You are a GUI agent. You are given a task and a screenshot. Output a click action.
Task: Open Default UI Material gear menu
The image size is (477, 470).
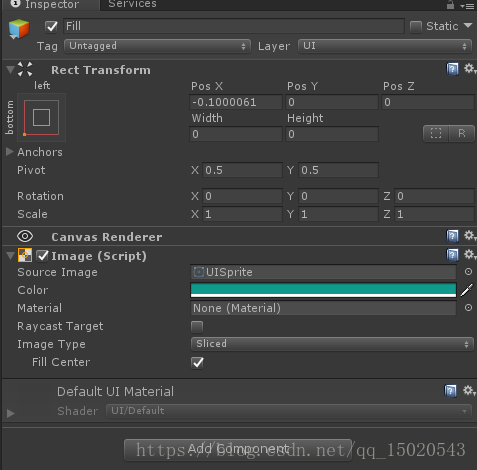click(x=469, y=390)
